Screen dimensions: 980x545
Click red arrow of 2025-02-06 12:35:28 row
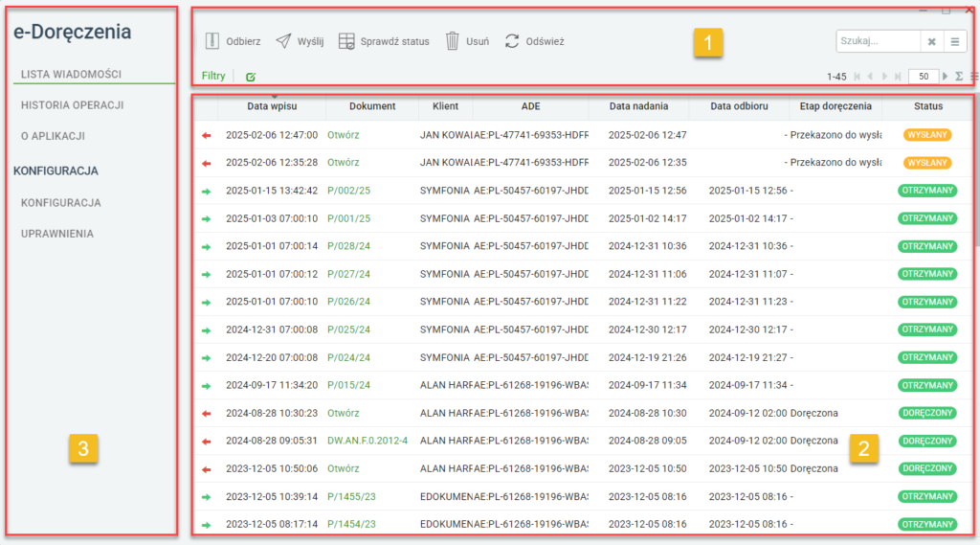tap(207, 164)
